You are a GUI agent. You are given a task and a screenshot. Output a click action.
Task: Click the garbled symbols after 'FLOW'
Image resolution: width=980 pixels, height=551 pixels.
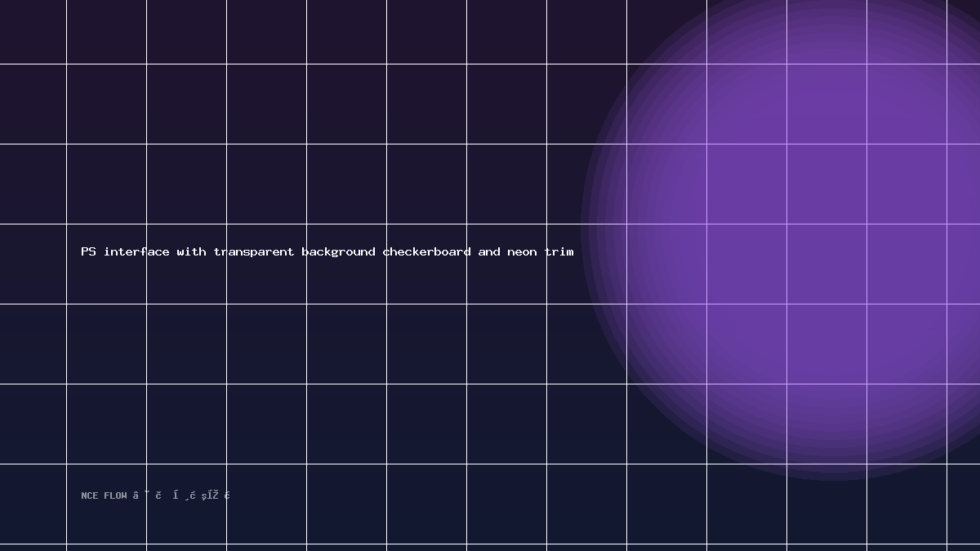click(x=181, y=495)
